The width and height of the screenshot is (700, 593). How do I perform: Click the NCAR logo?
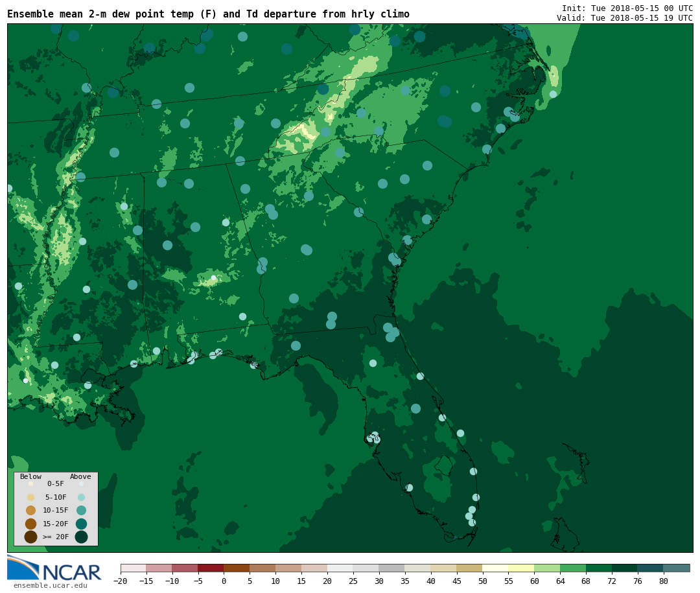[54, 568]
